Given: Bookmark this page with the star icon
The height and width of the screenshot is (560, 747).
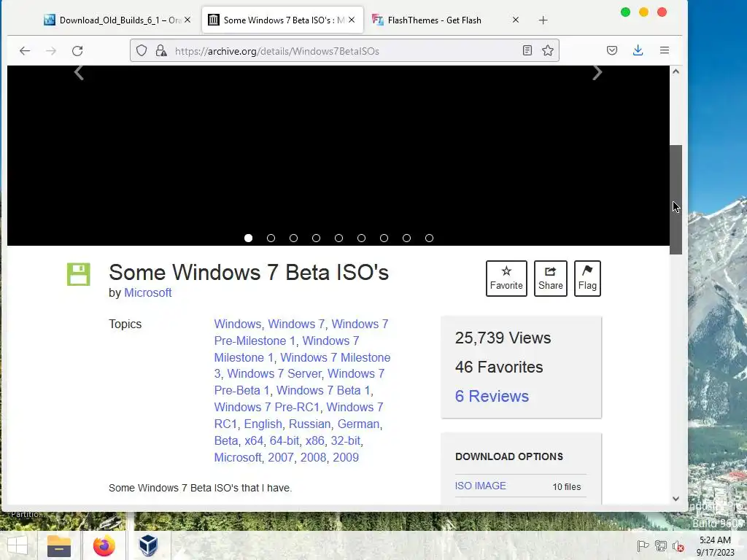Looking at the screenshot, I should click(547, 50).
